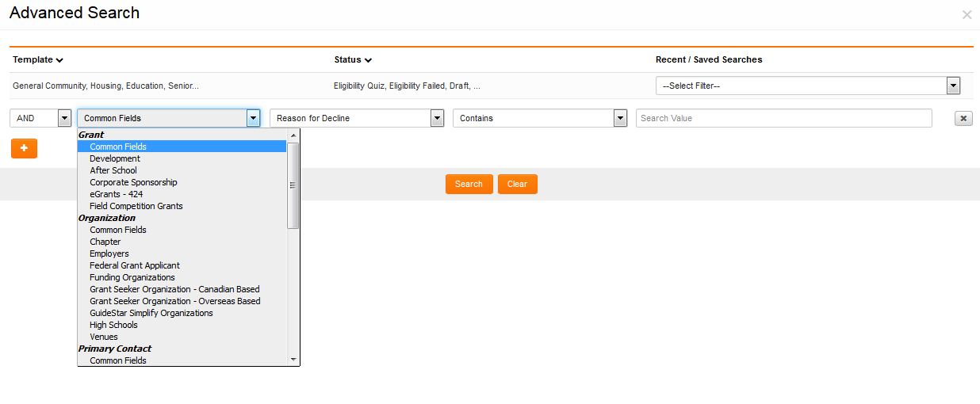This screenshot has height=404, width=980.
Task: Choose After School option
Action: tap(113, 170)
